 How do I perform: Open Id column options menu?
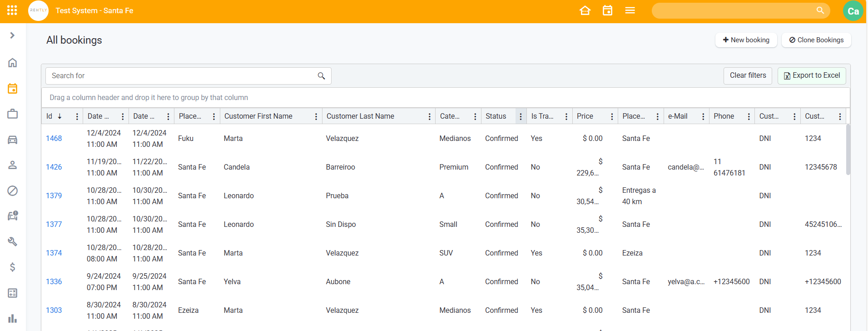[77, 116]
